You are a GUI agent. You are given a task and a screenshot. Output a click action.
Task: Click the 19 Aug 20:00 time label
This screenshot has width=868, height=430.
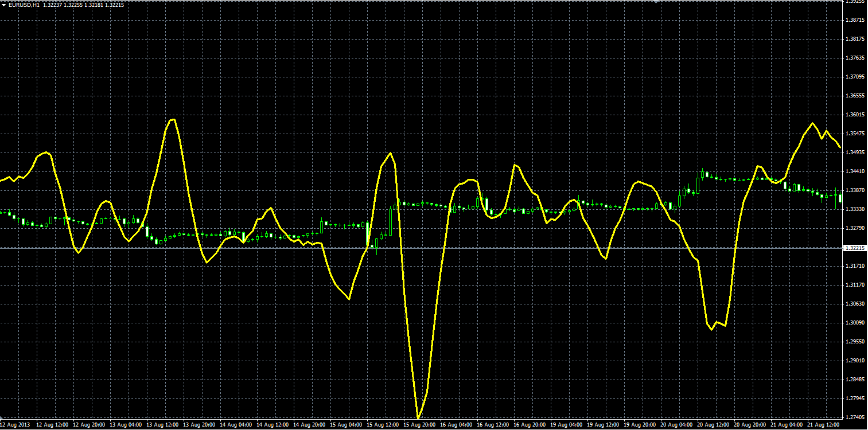640,425
